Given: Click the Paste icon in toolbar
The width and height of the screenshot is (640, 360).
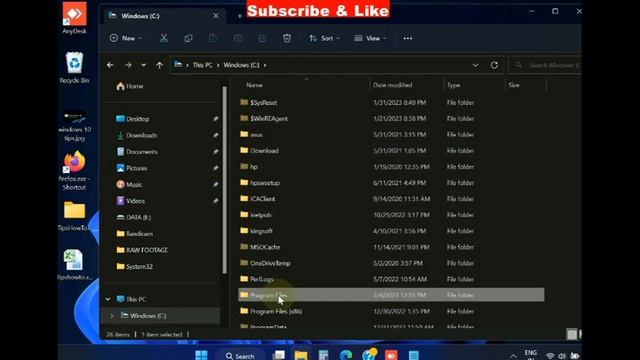Looking at the screenshot, I should tap(213, 38).
